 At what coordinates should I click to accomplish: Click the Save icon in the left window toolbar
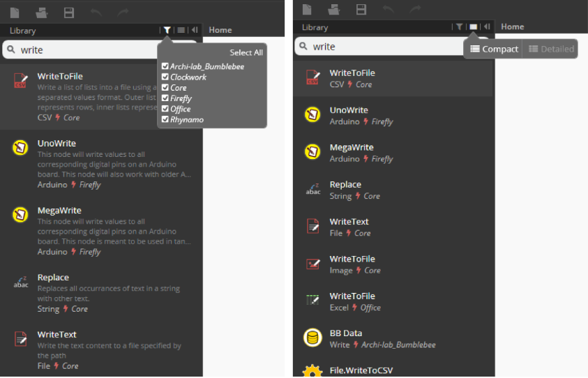pos(68,12)
